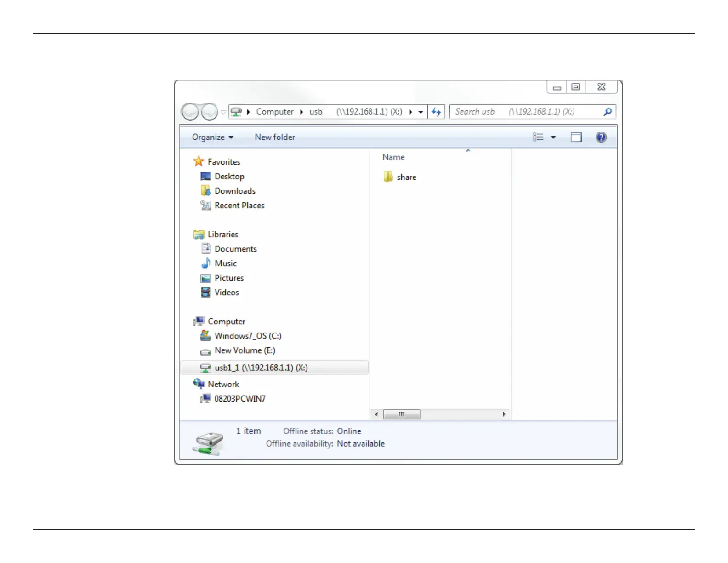
Task: Select Network in the navigation pane
Action: point(223,385)
